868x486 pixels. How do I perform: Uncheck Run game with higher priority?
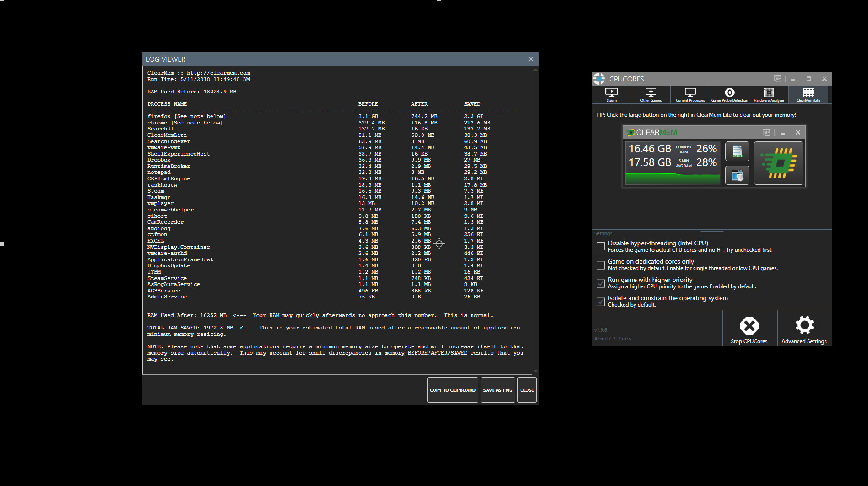pyautogui.click(x=600, y=283)
